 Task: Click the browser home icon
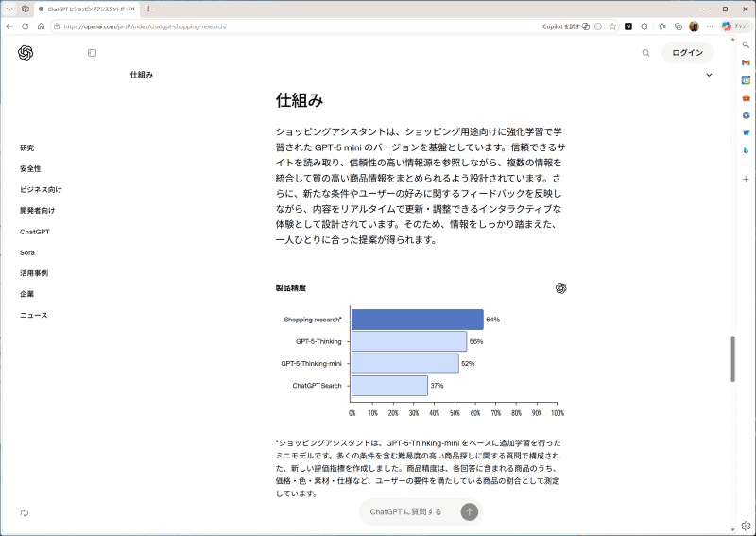tap(41, 26)
